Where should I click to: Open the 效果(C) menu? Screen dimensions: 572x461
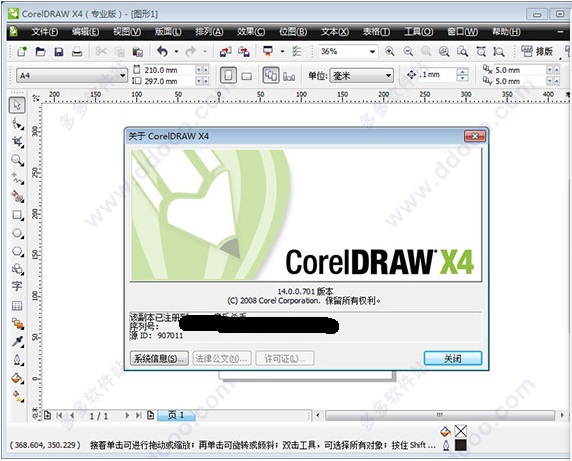point(251,32)
